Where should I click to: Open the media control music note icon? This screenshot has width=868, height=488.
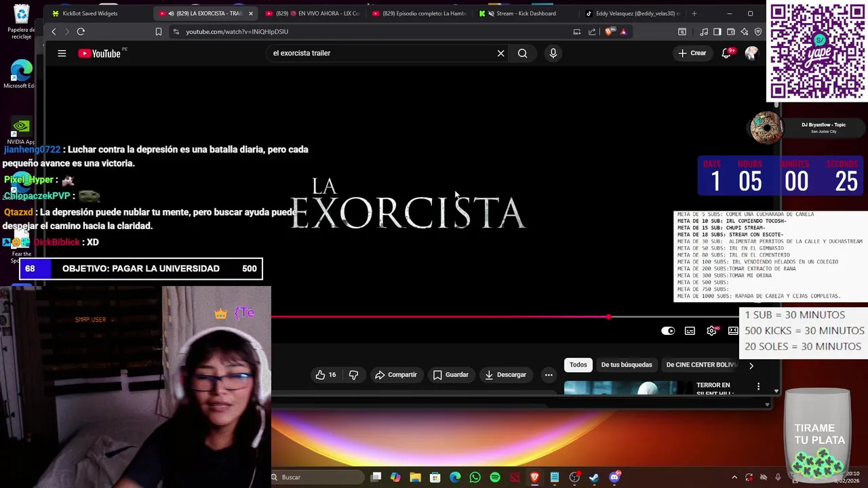click(x=704, y=31)
